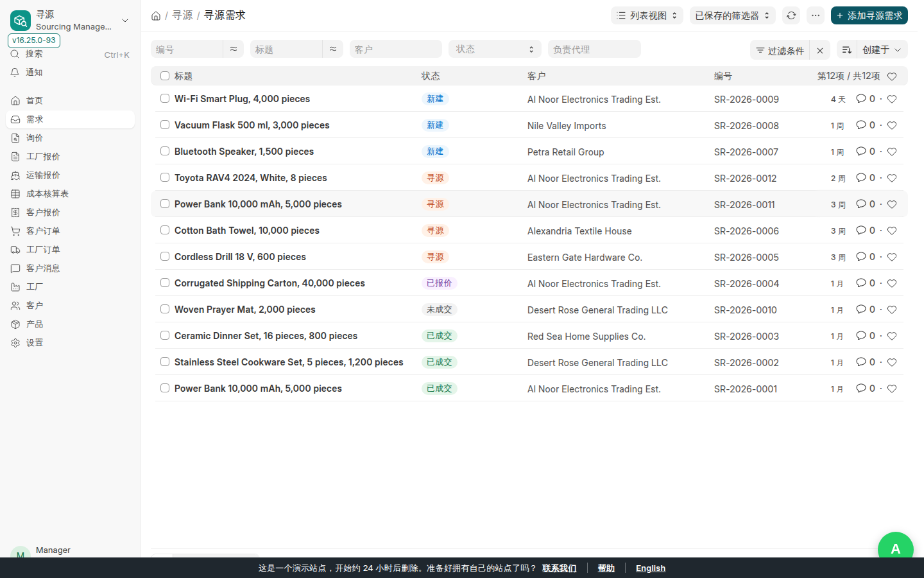Expand the 创建于 sort field dropdown

coord(882,50)
